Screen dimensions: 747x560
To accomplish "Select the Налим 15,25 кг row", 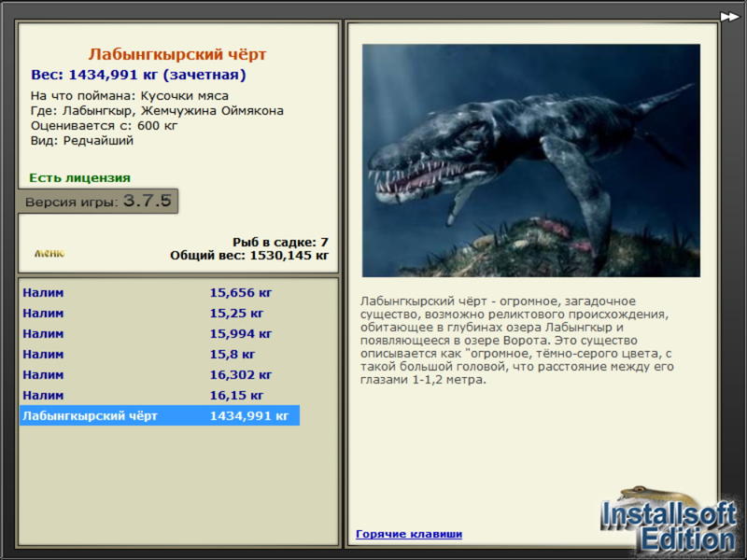I will [160, 314].
